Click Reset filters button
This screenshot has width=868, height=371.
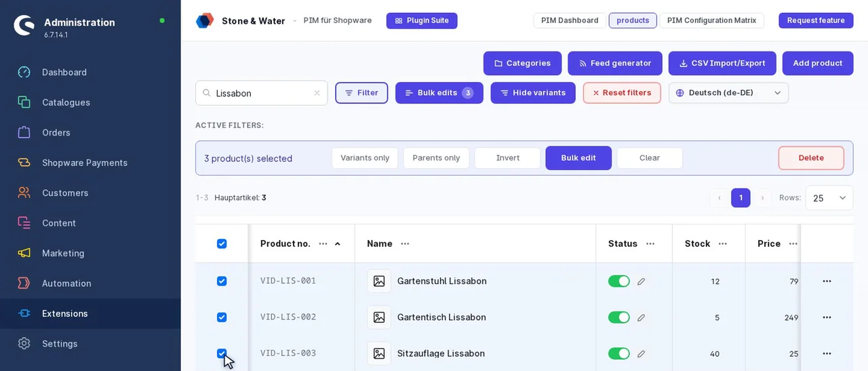pyautogui.click(x=622, y=93)
